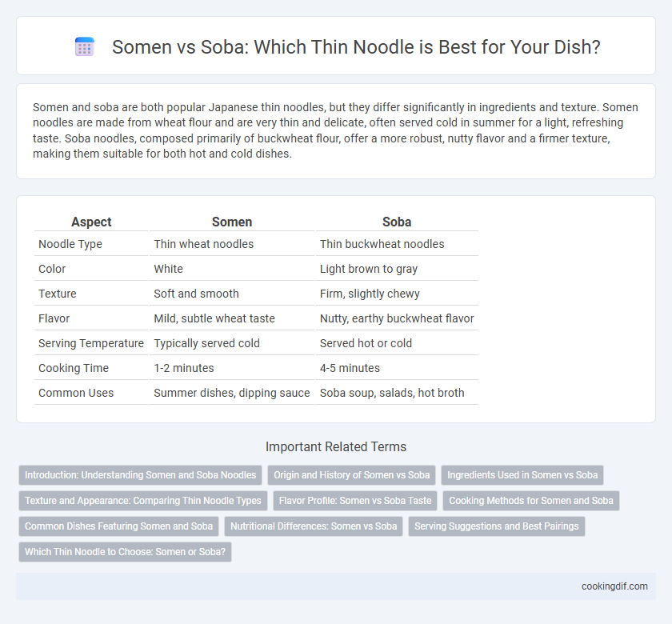Open Serving Suggestions and Best Pairings
This screenshot has height=624, width=672.
point(496,526)
